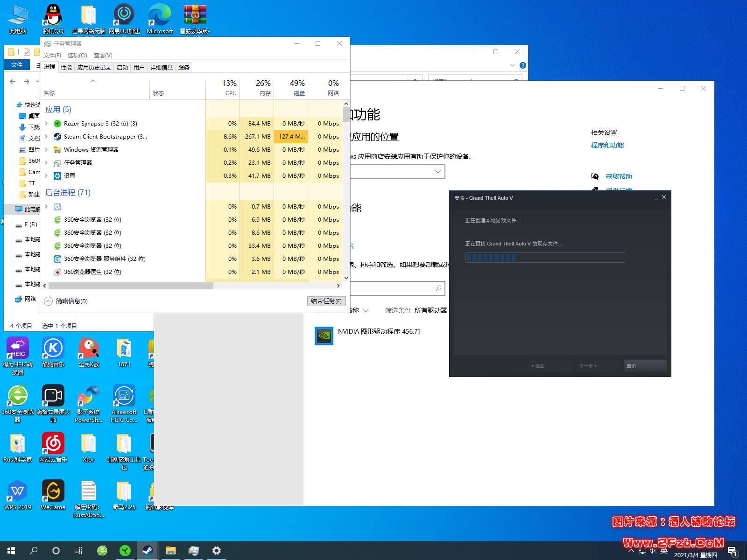The height and width of the screenshot is (560, 747).
Task: Click Razer Synapse taskbar icon
Action: [x=125, y=551]
